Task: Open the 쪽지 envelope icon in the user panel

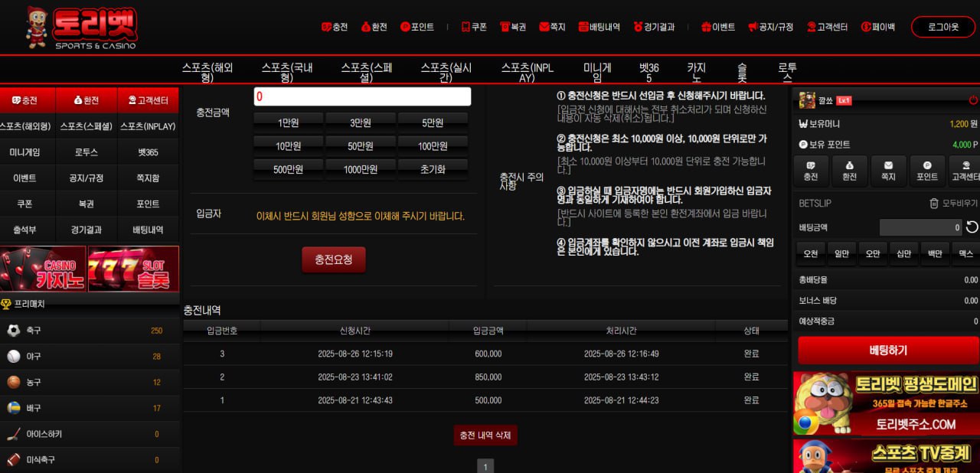Action: coord(888,171)
